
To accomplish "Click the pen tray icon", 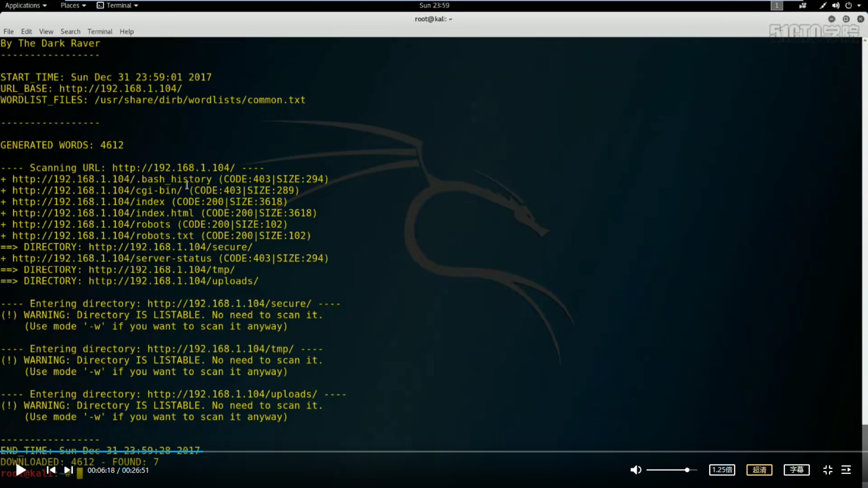I will [823, 5].
